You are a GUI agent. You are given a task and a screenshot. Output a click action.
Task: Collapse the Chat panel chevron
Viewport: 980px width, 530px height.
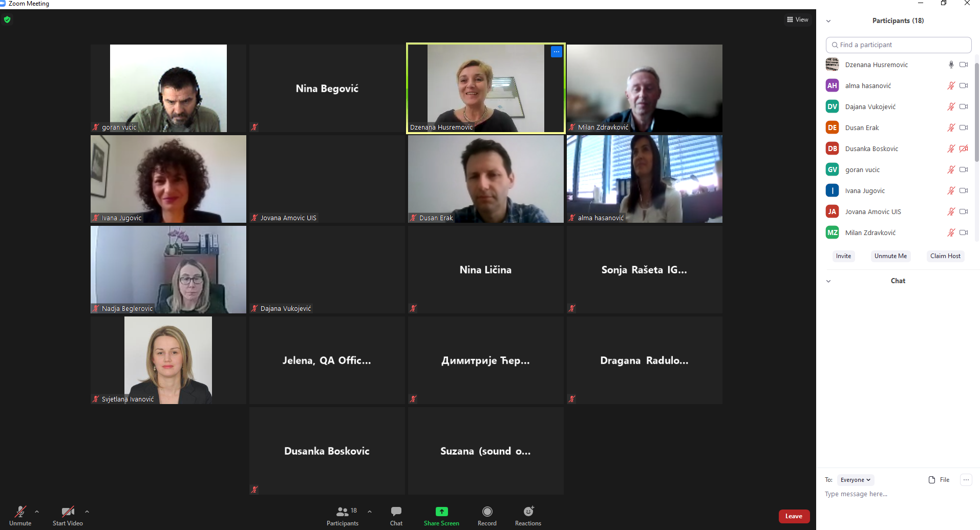(x=828, y=281)
